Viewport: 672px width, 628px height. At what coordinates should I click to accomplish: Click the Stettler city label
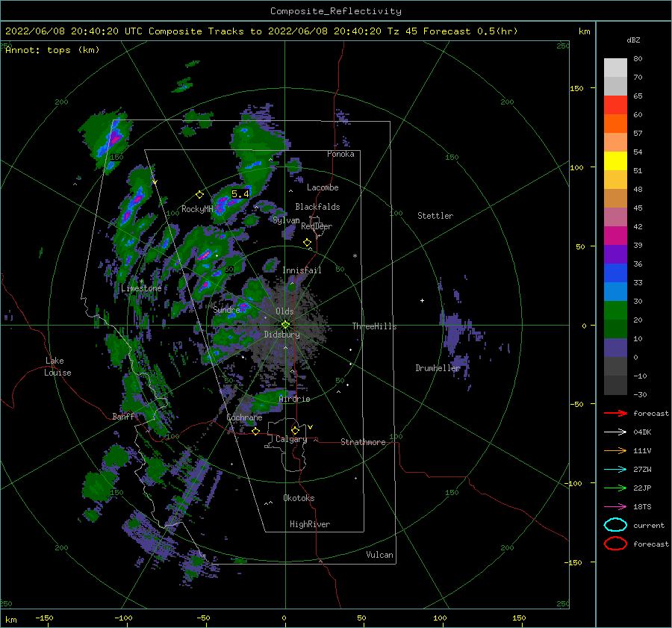[x=435, y=216]
